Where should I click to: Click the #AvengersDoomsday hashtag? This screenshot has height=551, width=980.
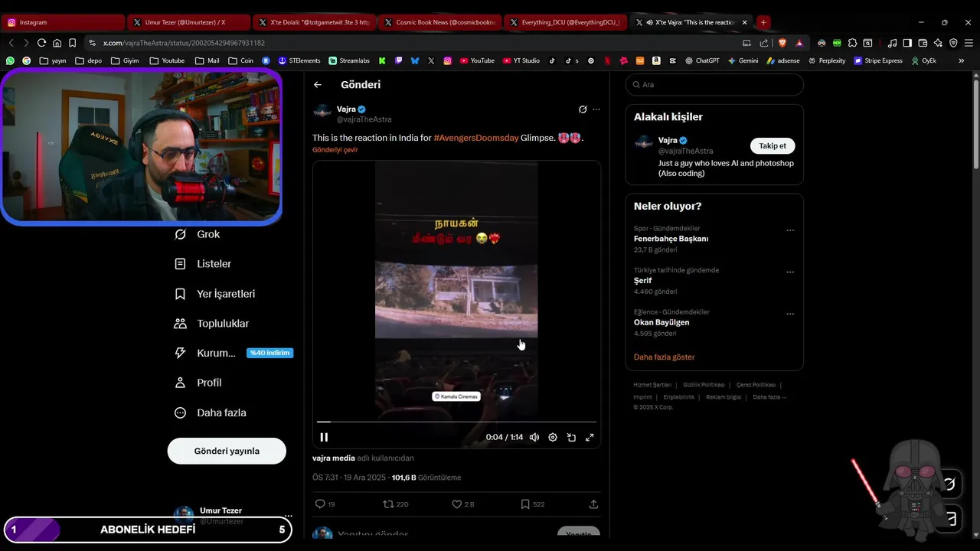pyautogui.click(x=475, y=138)
